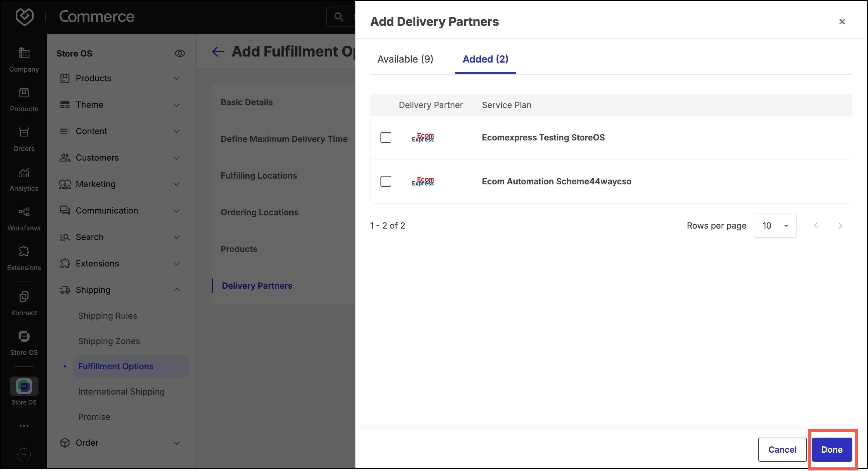Open Analytics from the left rail
868x471 pixels.
24,173
